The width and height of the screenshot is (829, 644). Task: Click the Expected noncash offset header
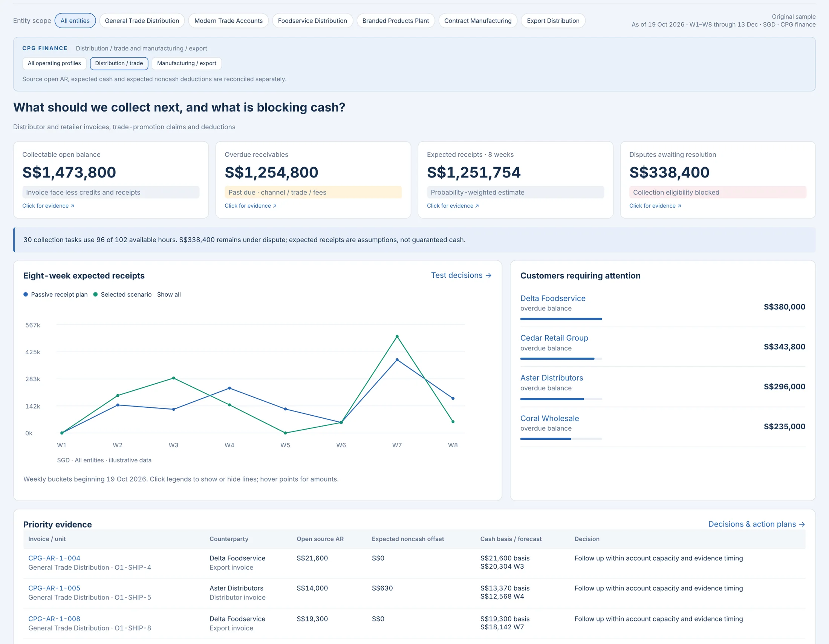click(408, 539)
